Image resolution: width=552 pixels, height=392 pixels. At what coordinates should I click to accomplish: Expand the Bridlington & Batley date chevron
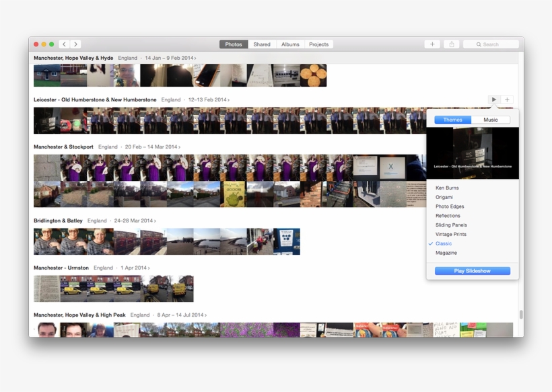(x=156, y=220)
